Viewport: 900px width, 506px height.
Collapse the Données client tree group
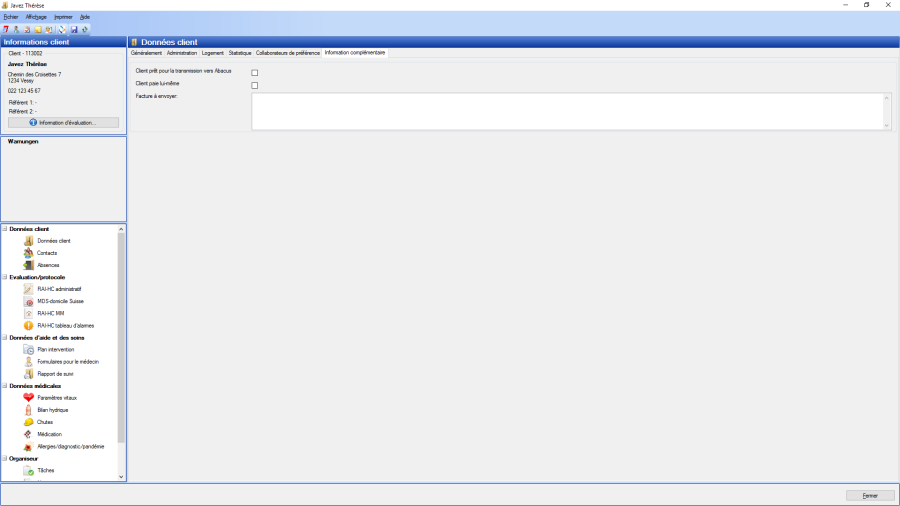[x=5, y=228]
